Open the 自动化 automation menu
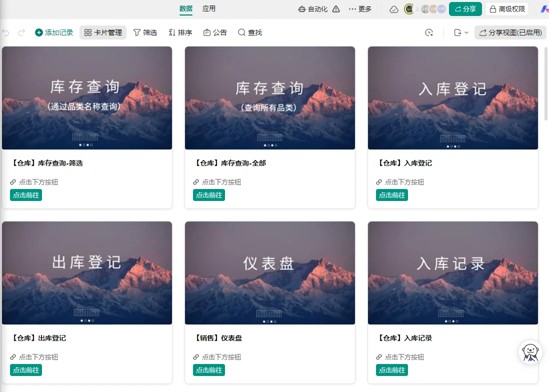 coord(312,9)
